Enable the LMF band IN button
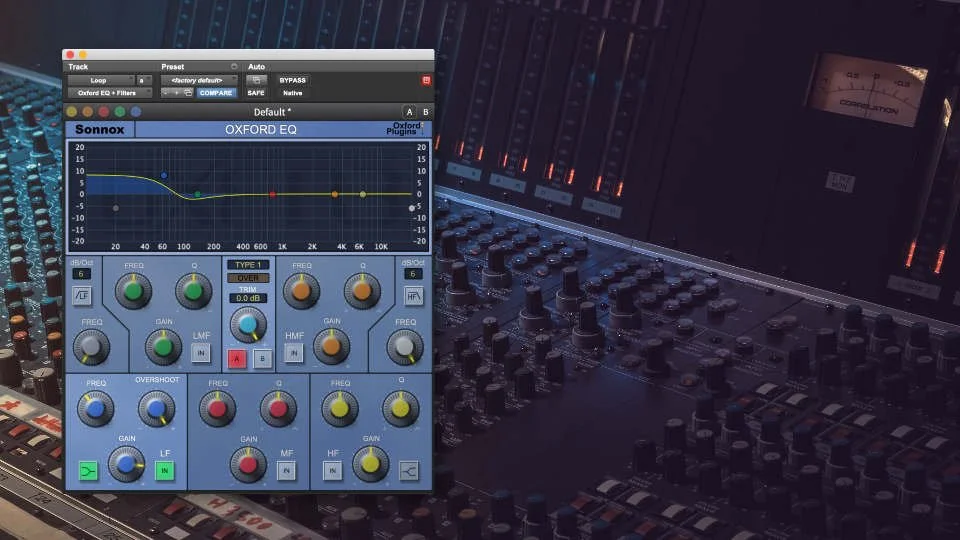 (x=201, y=353)
